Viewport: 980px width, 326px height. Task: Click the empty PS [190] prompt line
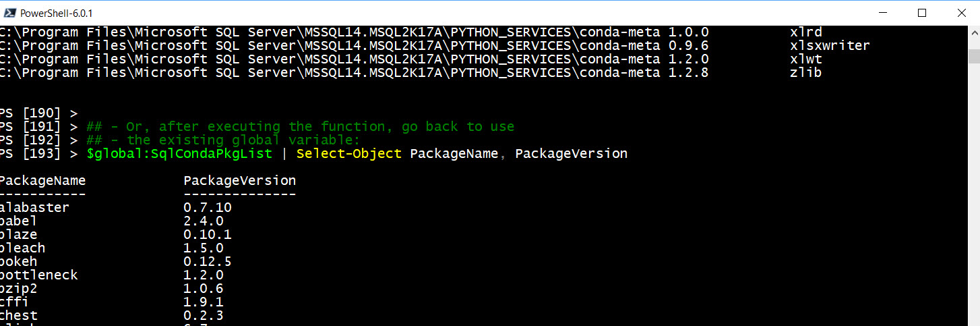[x=39, y=113]
